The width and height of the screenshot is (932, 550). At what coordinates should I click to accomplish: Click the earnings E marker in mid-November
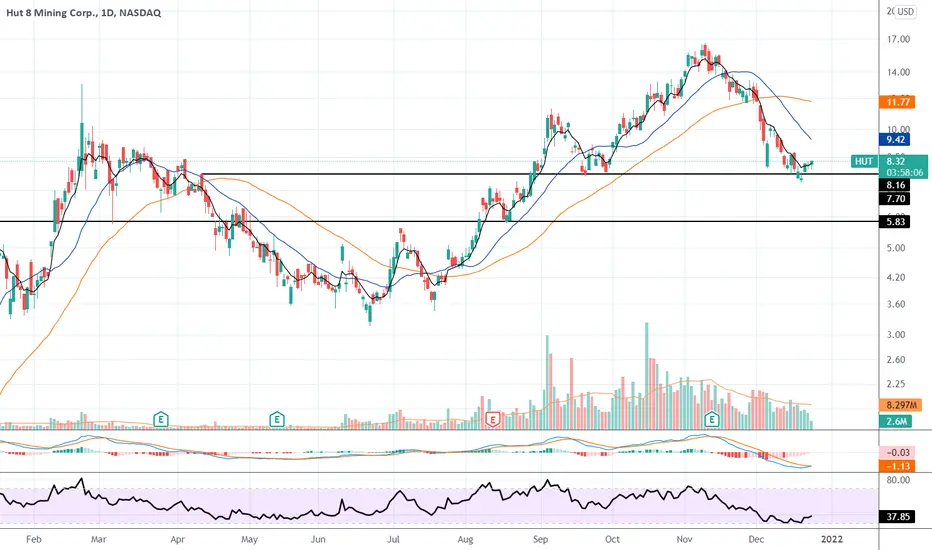[x=712, y=420]
